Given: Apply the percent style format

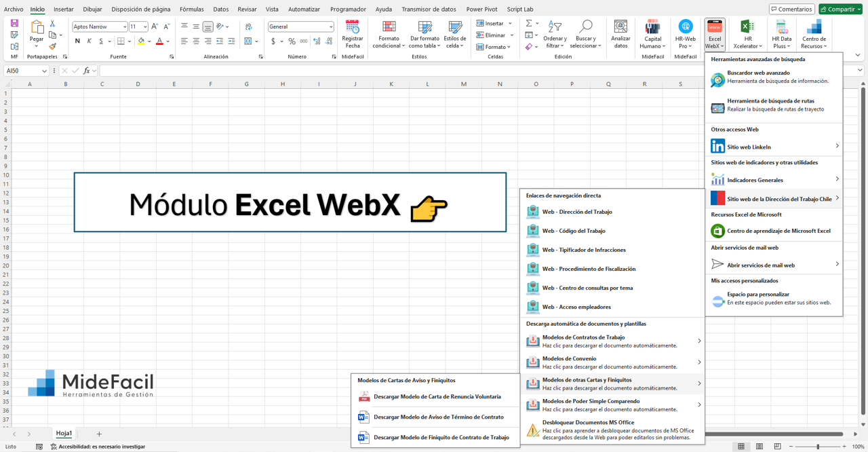Looking at the screenshot, I should click(x=292, y=41).
